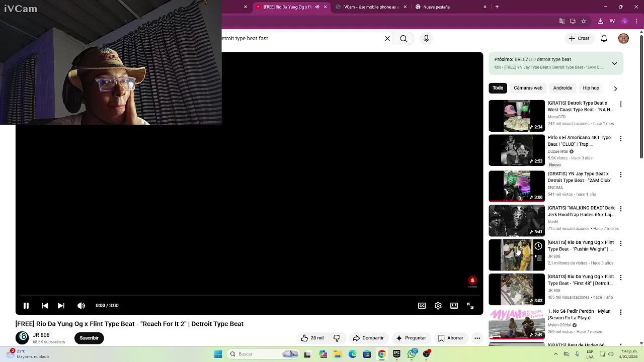Open a new browser tab

(497, 7)
